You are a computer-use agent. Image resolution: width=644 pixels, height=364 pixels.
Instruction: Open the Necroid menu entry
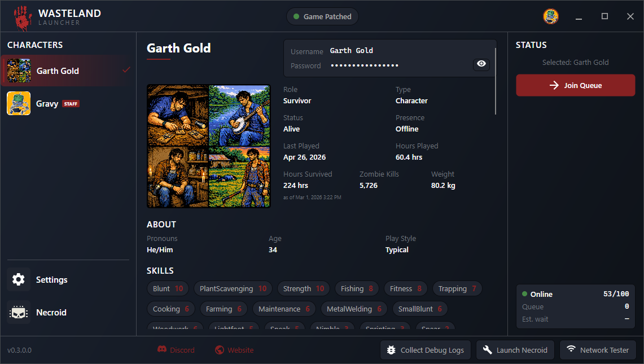(x=68, y=312)
